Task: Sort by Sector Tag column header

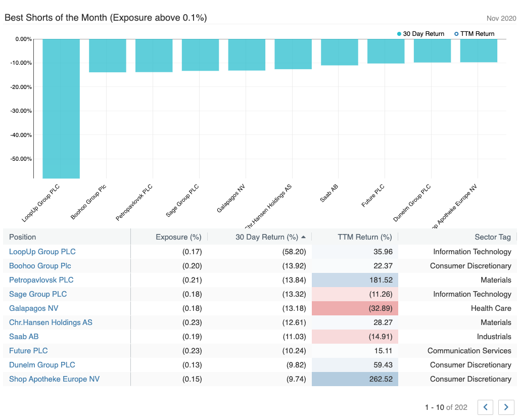Action: (493, 237)
